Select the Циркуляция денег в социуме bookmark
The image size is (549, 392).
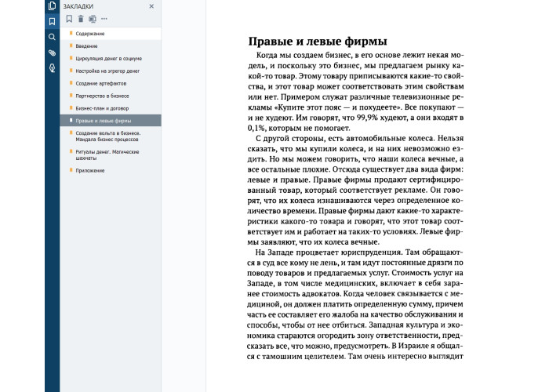click(x=109, y=59)
